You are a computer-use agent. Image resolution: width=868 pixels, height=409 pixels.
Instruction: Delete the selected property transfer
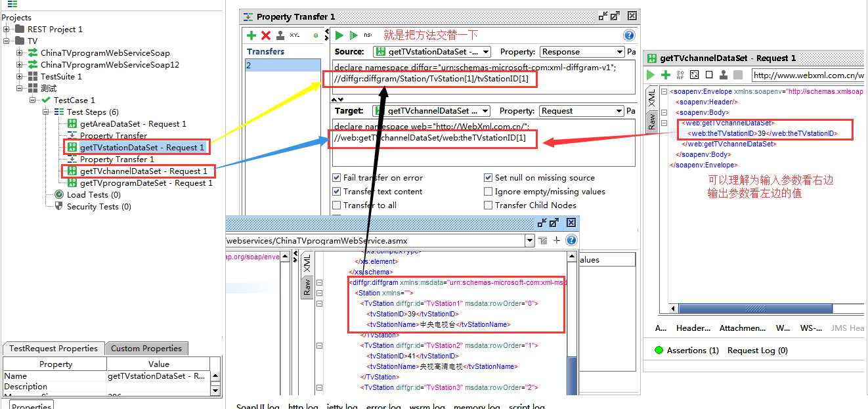[266, 35]
